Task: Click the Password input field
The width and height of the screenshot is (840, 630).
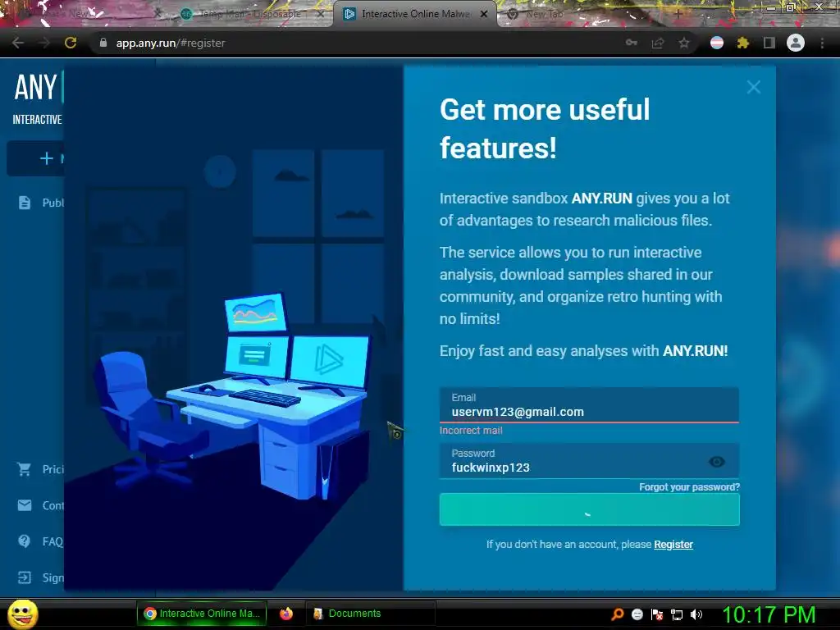Action: [589, 461]
